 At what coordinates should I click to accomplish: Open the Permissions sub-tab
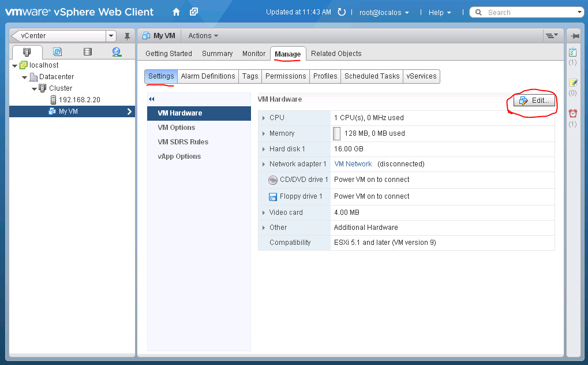click(x=286, y=76)
